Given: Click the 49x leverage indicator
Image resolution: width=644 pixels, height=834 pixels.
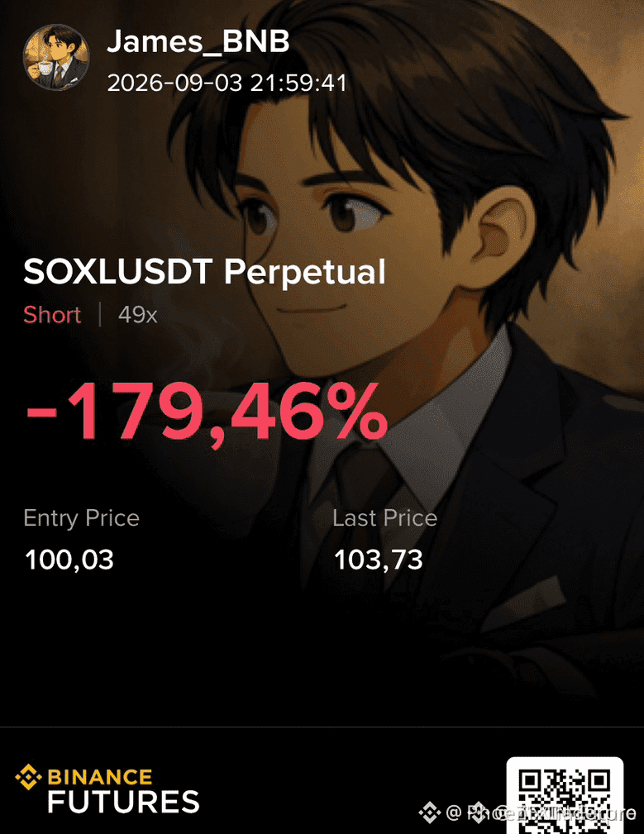Looking at the screenshot, I should [138, 315].
